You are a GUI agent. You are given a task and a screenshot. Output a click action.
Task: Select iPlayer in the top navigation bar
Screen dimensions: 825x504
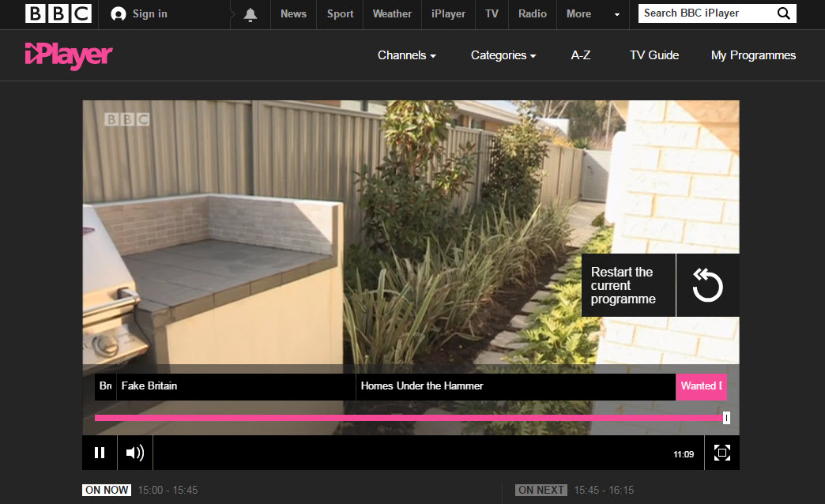[x=448, y=13]
